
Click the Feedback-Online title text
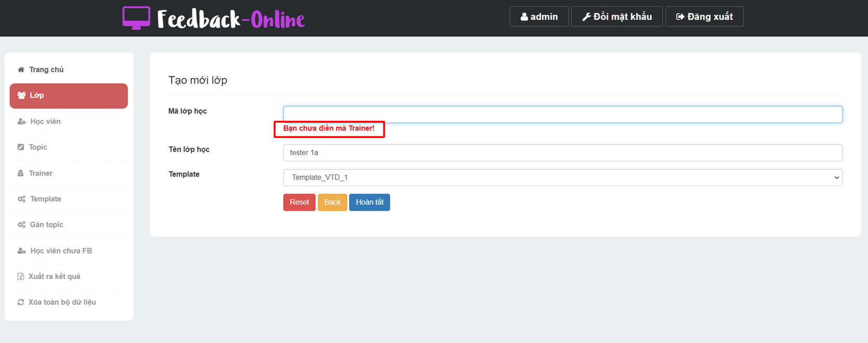tap(231, 20)
